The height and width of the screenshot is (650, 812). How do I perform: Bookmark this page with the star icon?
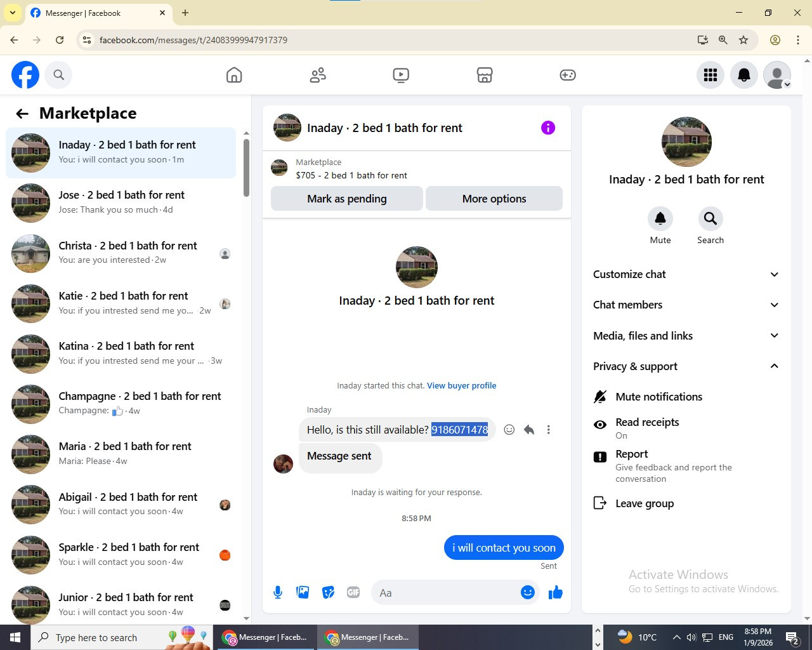743,40
